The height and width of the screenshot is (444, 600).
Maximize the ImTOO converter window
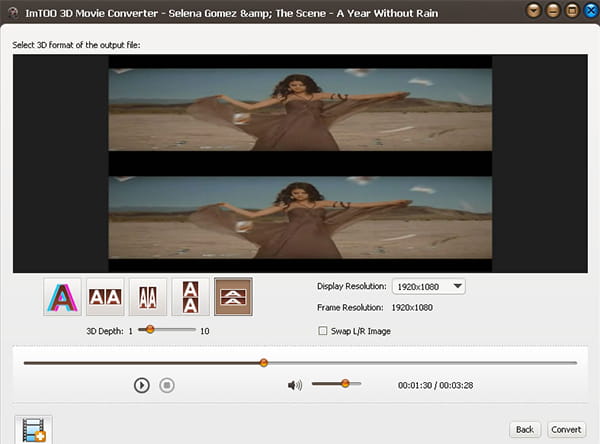572,11
